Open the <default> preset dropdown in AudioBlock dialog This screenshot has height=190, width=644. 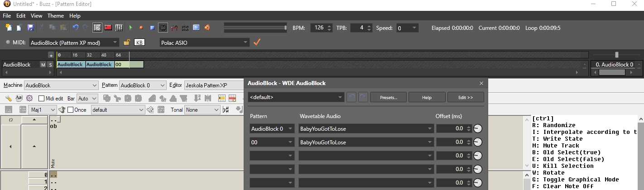tap(296, 97)
